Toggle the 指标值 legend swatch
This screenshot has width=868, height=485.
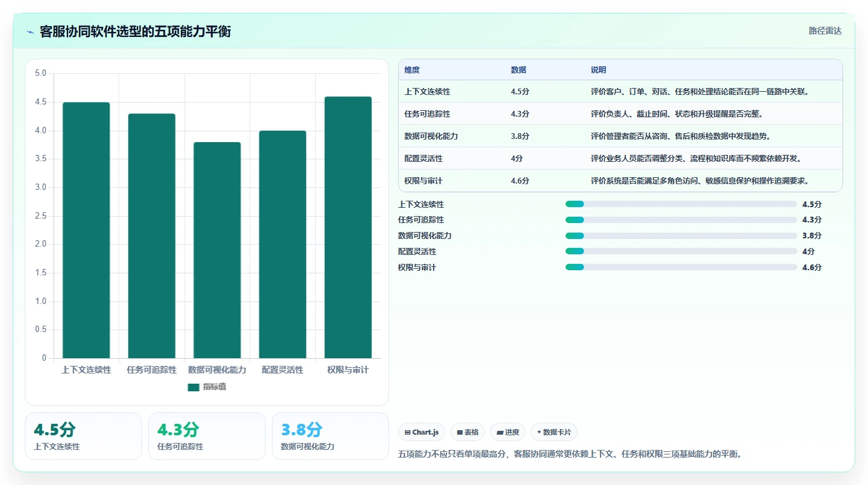pyautogui.click(x=193, y=387)
